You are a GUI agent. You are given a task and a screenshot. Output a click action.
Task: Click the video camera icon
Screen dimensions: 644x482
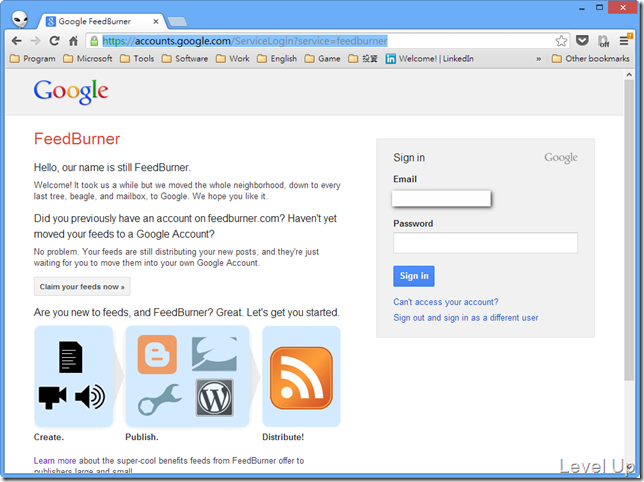click(x=52, y=397)
